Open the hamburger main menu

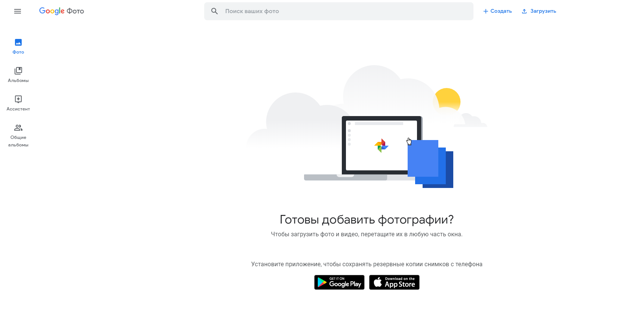(18, 11)
